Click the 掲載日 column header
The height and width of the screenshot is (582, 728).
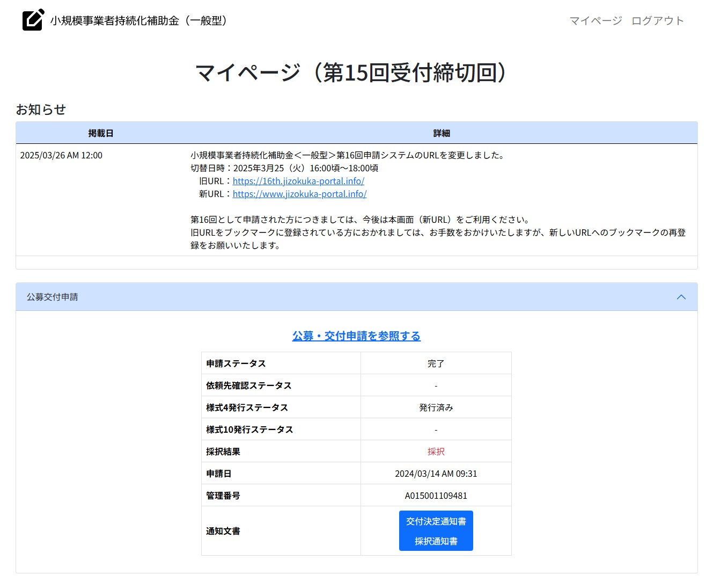(x=101, y=133)
